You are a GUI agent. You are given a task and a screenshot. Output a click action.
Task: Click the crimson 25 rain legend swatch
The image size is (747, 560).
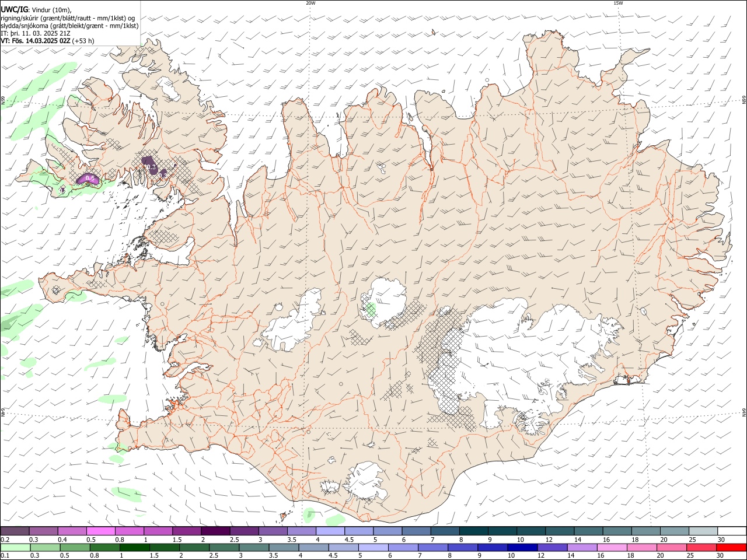[700, 548]
